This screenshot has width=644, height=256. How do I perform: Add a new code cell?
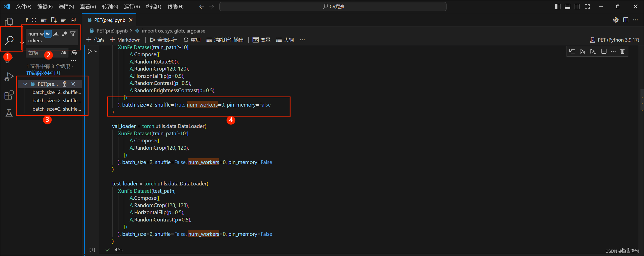pyautogui.click(x=95, y=40)
